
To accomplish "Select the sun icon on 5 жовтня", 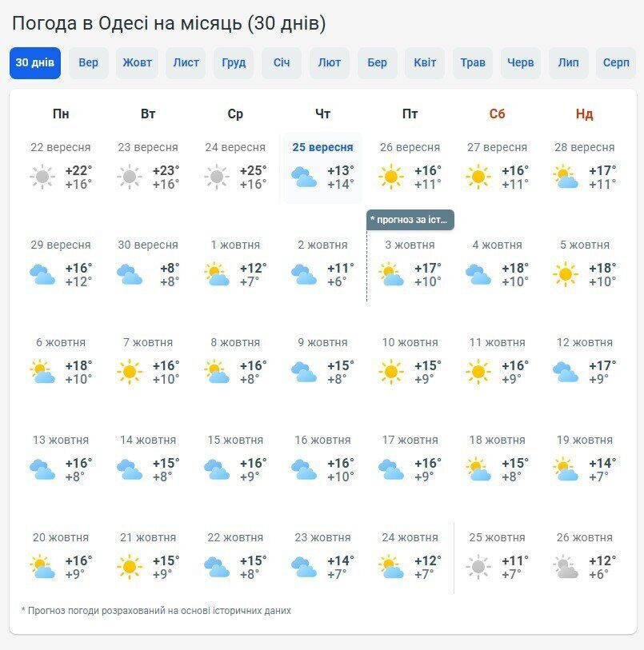I will tap(566, 273).
